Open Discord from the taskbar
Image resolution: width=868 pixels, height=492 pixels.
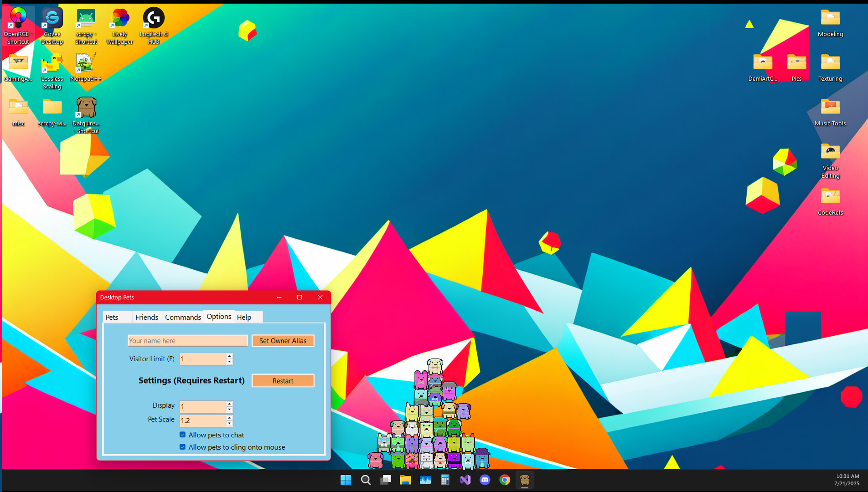click(485, 480)
